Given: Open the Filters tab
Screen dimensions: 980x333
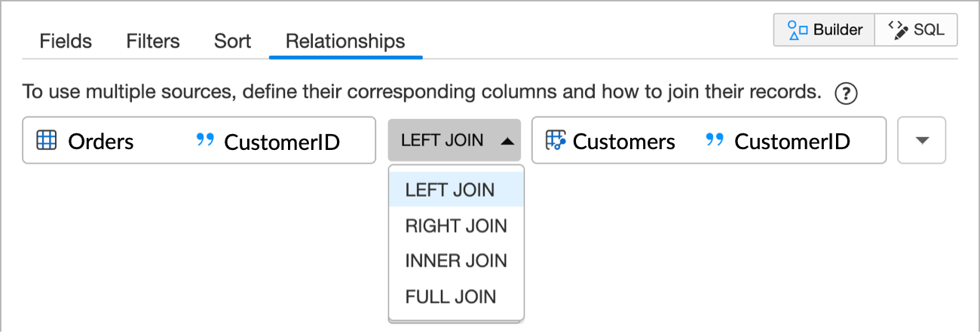Looking at the screenshot, I should [x=153, y=41].
